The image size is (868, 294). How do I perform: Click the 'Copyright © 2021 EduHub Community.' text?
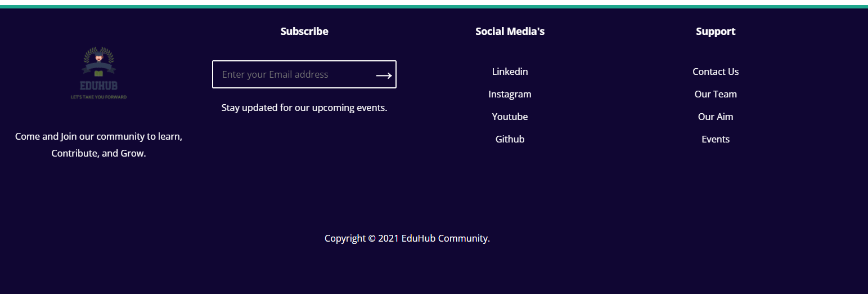pos(407,238)
